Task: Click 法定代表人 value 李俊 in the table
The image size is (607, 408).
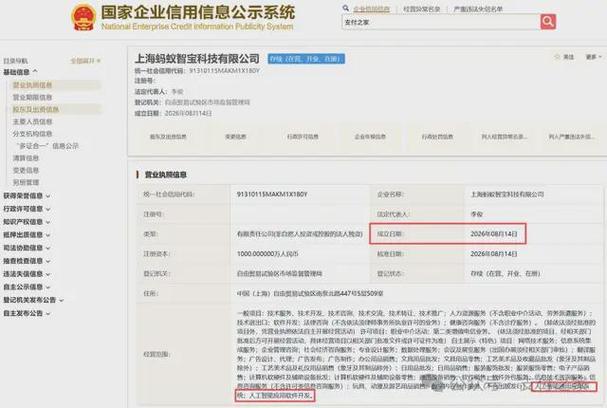Action: tap(477, 214)
